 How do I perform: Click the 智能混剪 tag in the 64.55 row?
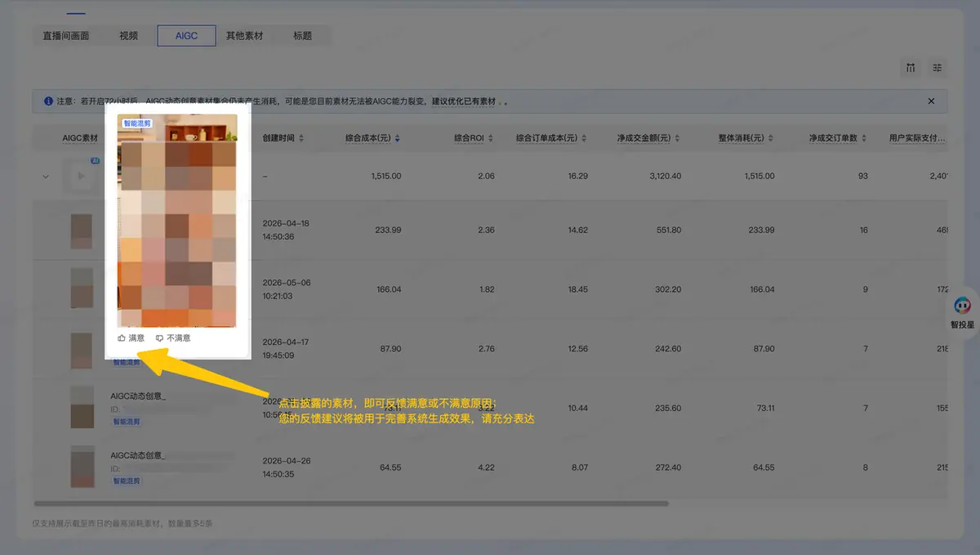[127, 481]
